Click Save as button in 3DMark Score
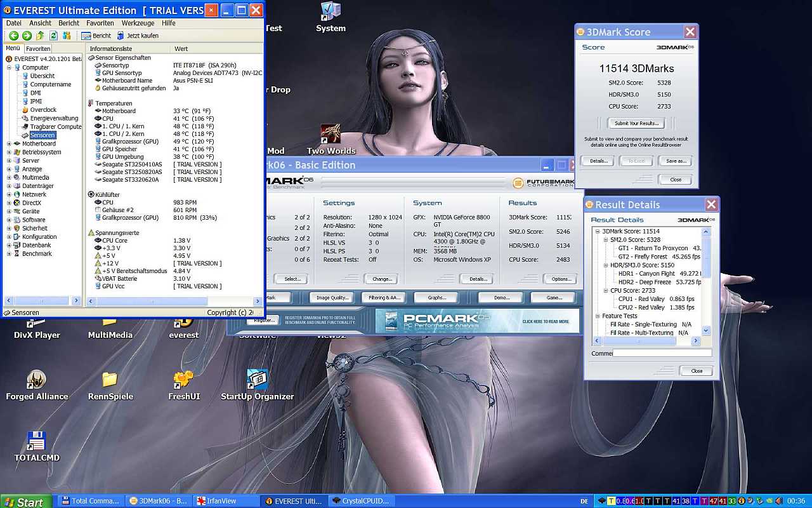This screenshot has width=812, height=508. point(676,161)
